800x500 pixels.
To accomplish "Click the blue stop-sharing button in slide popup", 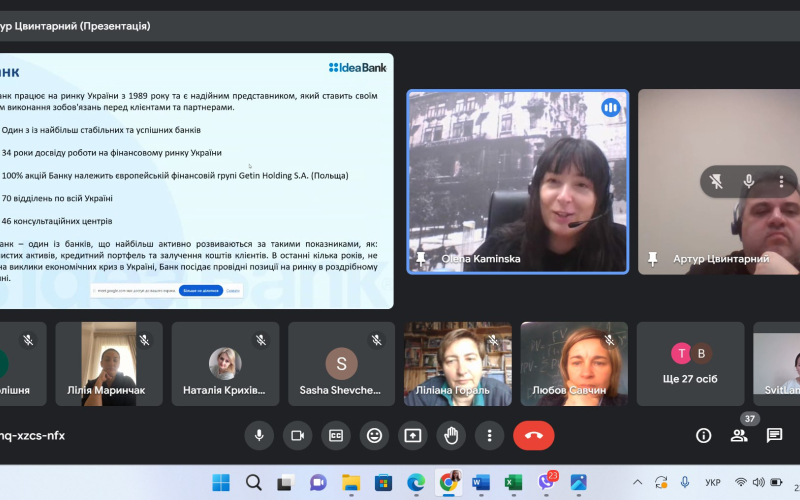I will (201, 290).
